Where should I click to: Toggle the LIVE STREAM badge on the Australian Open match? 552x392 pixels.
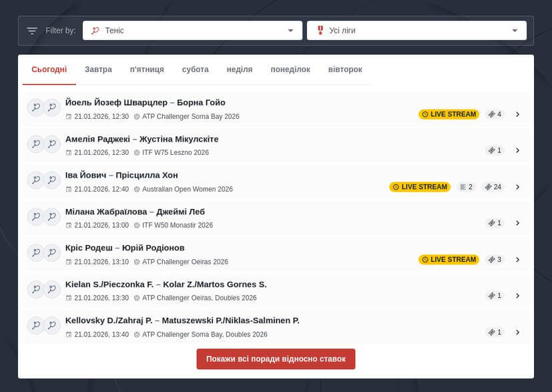click(x=420, y=187)
